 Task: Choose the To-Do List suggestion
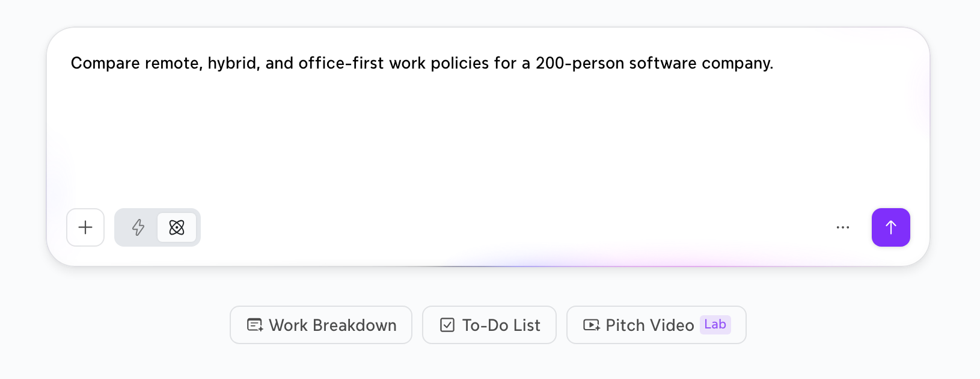tap(489, 325)
